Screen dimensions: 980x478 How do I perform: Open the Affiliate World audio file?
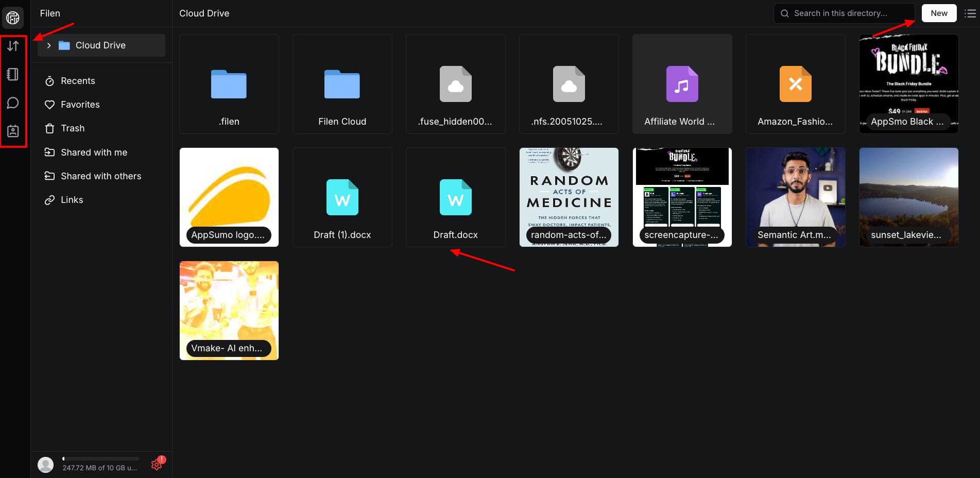point(682,84)
